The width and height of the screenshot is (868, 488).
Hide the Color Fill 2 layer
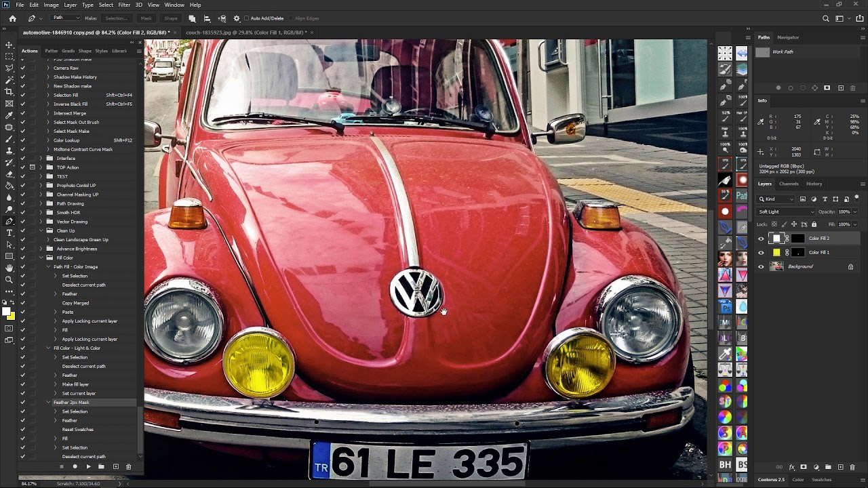pyautogui.click(x=761, y=239)
